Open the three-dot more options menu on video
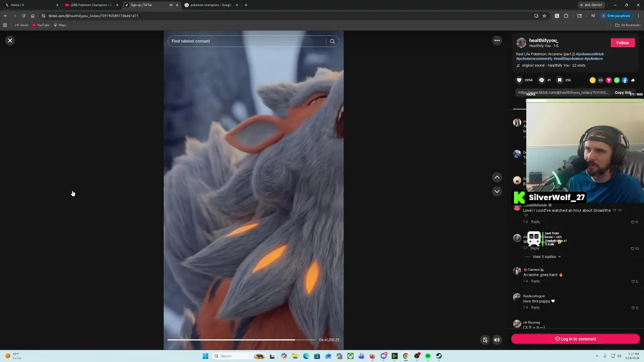 pos(497,41)
